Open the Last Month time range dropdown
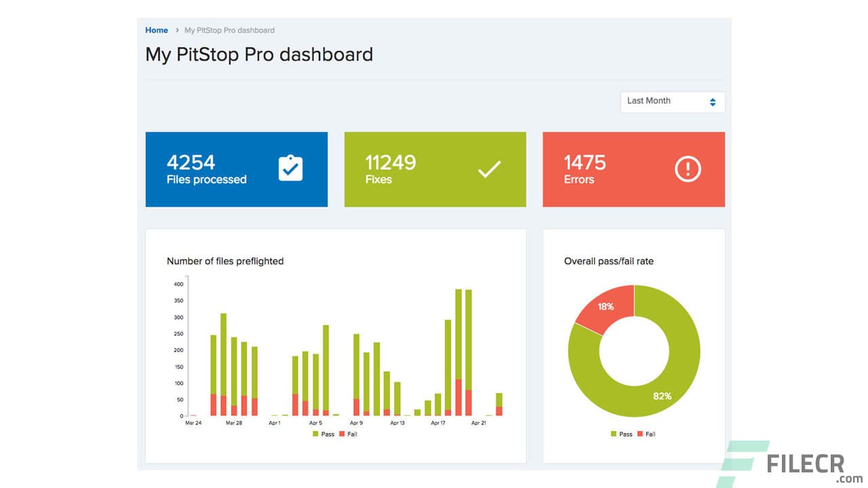This screenshot has height=488, width=868. (671, 102)
